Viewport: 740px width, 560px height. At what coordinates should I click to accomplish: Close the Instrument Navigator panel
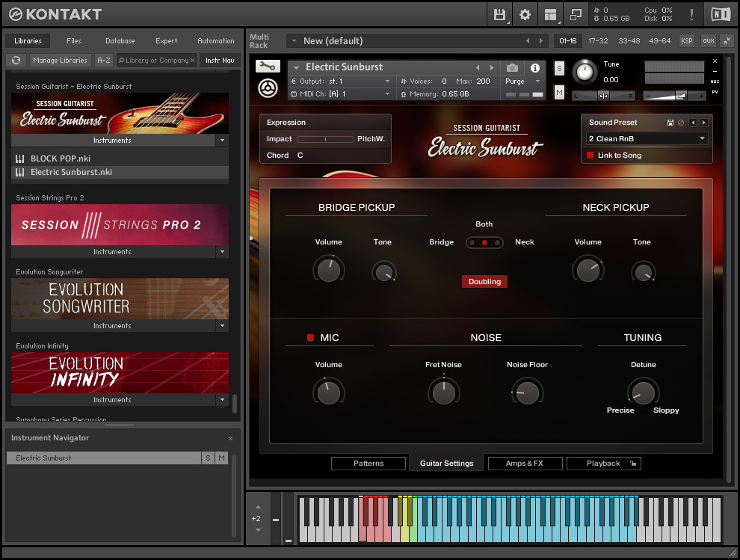pyautogui.click(x=231, y=439)
